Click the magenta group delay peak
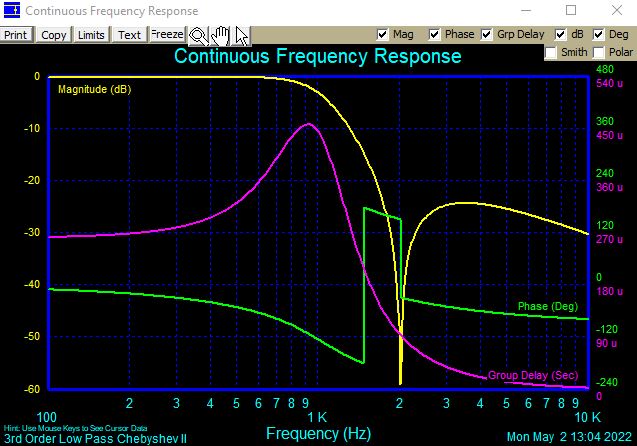Screen dimensions: 637x446 coord(309,124)
